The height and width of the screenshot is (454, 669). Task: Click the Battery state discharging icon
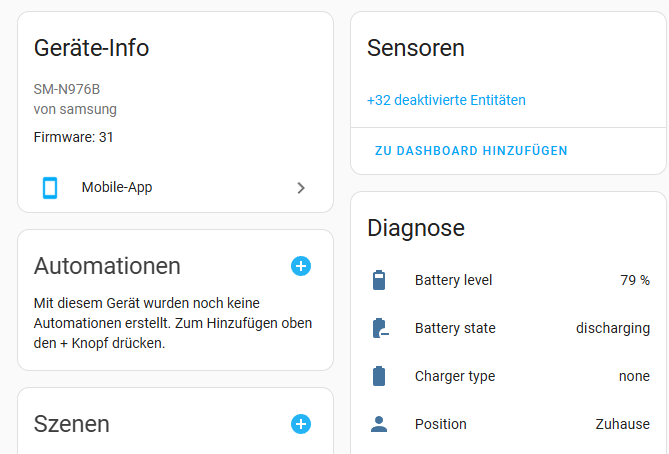click(x=379, y=328)
